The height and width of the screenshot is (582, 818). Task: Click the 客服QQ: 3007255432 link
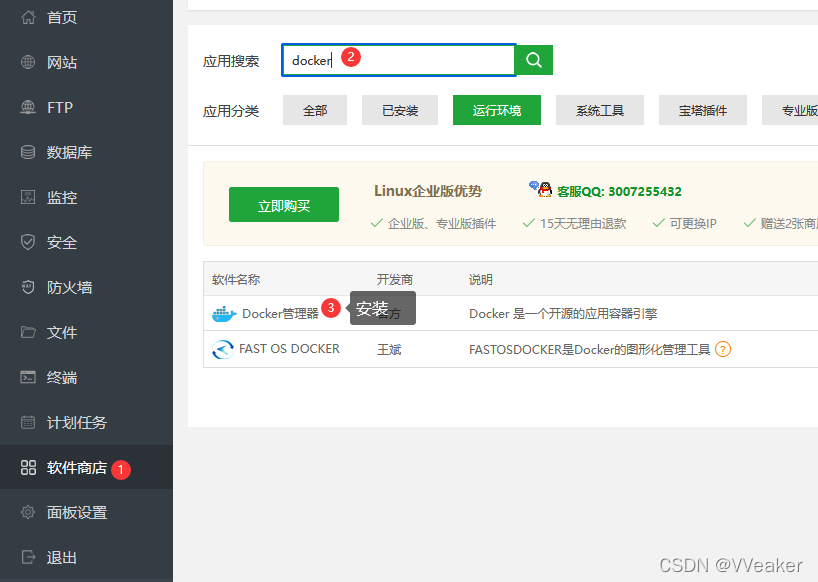pyautogui.click(x=619, y=191)
